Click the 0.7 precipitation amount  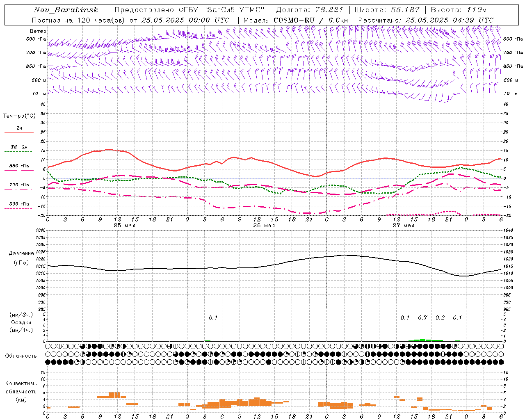[422, 318]
